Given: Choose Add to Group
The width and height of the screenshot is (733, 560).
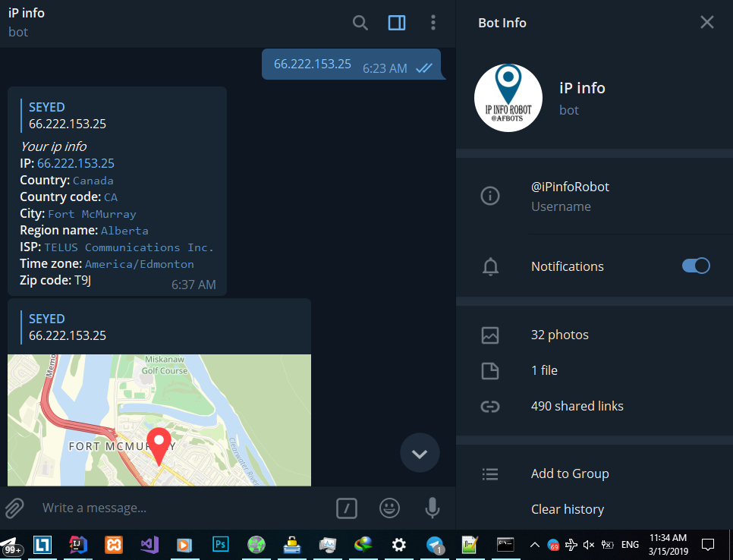Looking at the screenshot, I should pyautogui.click(x=570, y=473).
